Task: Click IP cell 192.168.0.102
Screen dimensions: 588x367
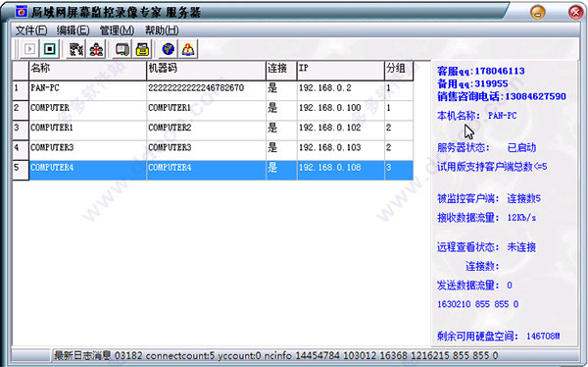Action: [x=341, y=131]
